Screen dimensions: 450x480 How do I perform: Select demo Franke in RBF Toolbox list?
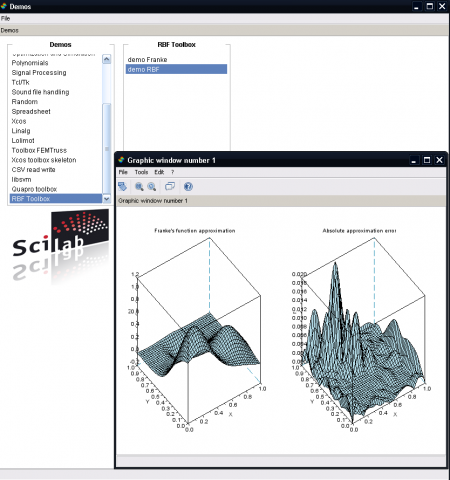click(176, 60)
